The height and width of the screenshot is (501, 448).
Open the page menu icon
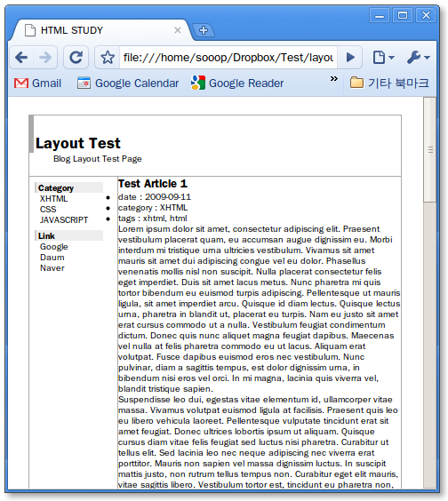coord(383,58)
